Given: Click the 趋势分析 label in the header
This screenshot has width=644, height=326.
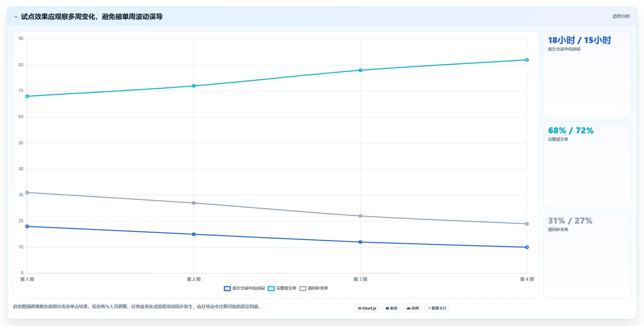Looking at the screenshot, I should coord(621,16).
